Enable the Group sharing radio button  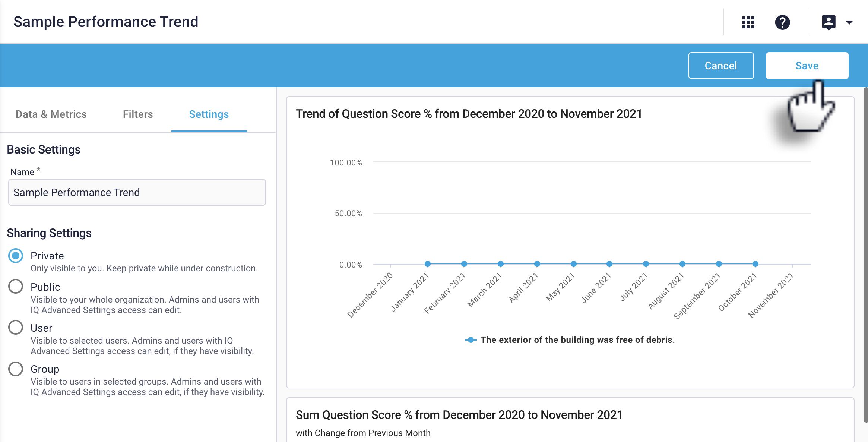16,369
